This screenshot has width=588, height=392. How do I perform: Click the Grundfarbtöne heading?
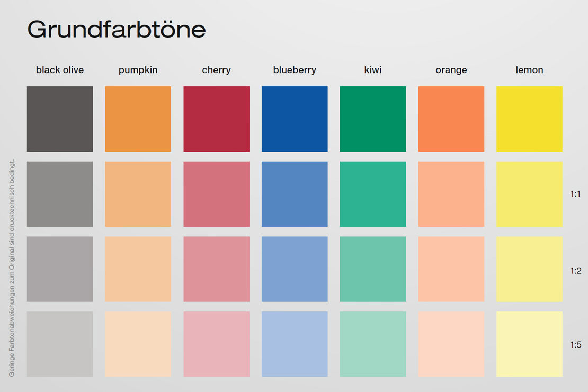coord(117,30)
